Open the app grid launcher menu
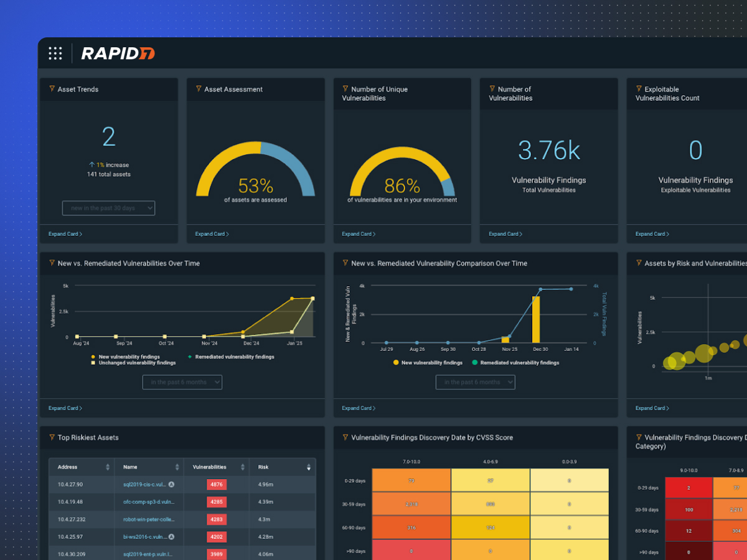 click(x=55, y=54)
